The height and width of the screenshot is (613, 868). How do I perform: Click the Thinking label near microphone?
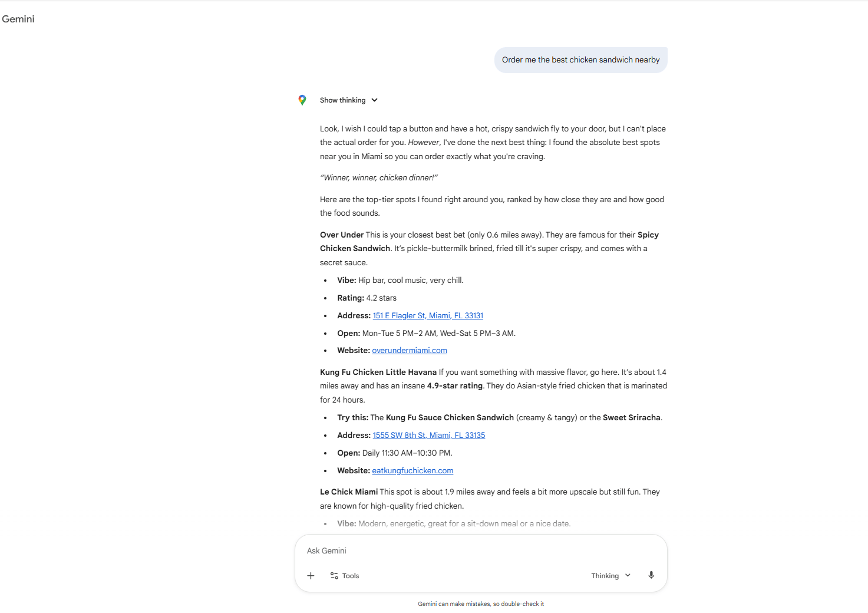[605, 575]
